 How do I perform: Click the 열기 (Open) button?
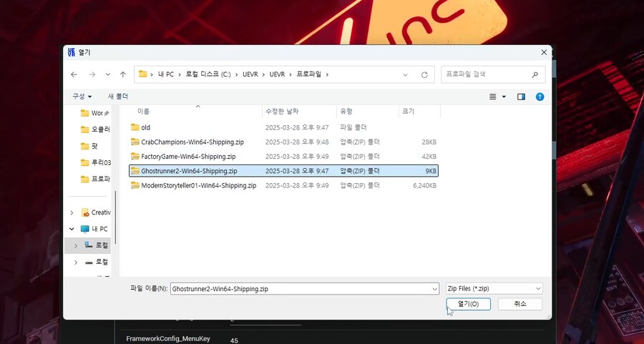(468, 304)
